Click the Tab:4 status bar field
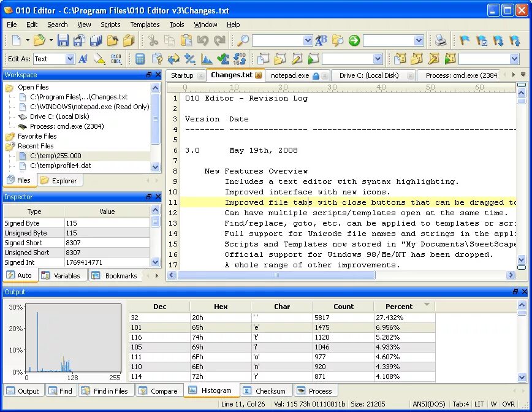532x412 pixels. coord(460,404)
